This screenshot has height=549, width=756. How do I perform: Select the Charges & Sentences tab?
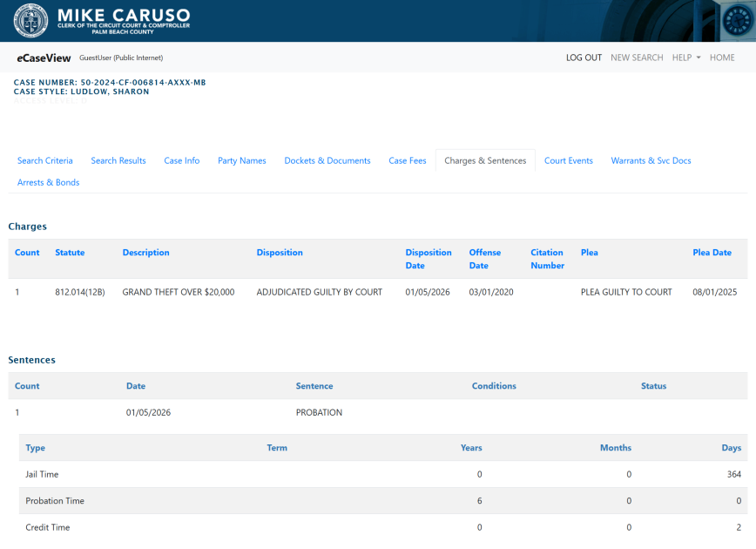click(x=485, y=161)
